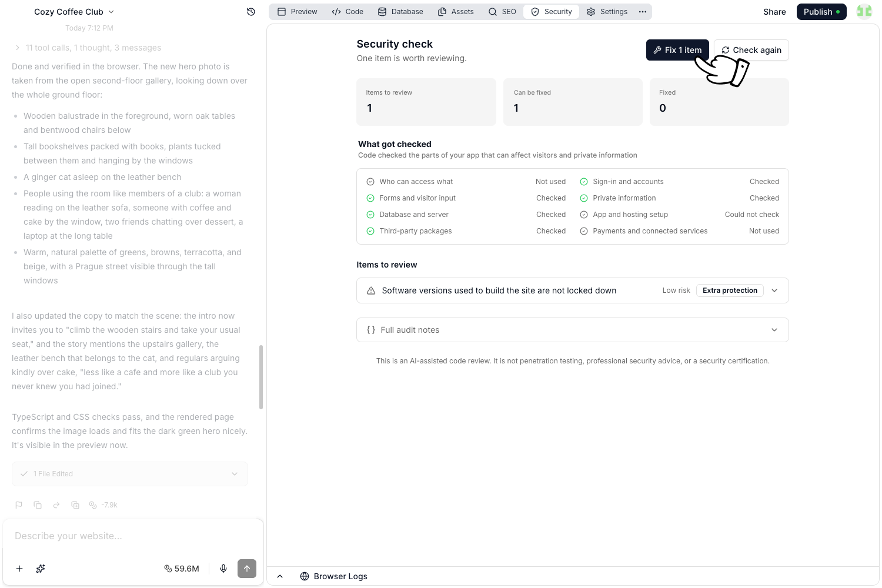Start voice input with the microphone icon
Screen dimensions: 882x588
[x=223, y=569]
